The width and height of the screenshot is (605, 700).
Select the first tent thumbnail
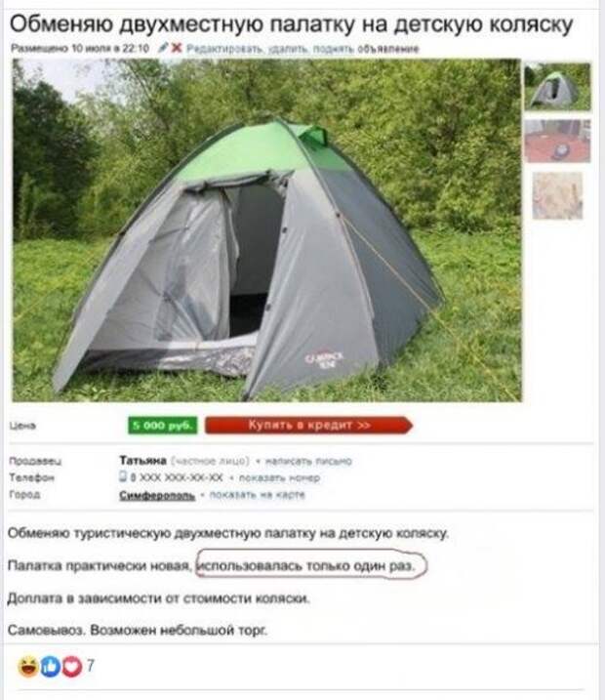point(557,87)
